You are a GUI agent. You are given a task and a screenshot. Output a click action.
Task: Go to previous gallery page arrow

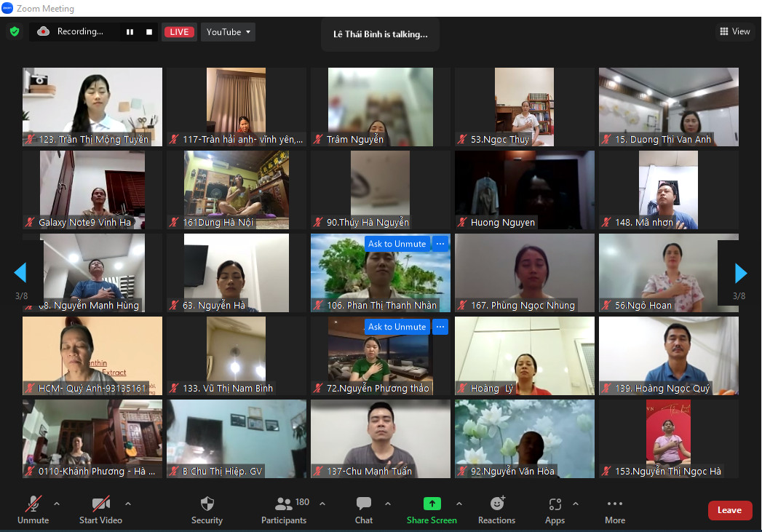20,273
